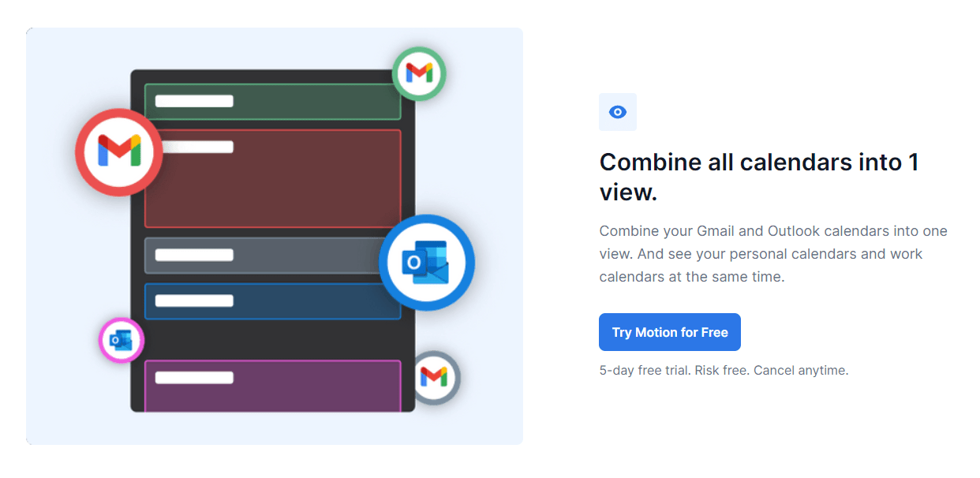Click the Gmail and Outlook description paragraph

773,254
